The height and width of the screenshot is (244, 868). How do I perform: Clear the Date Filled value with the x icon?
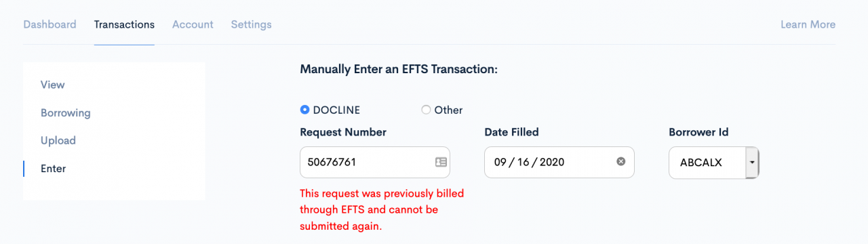(x=620, y=162)
